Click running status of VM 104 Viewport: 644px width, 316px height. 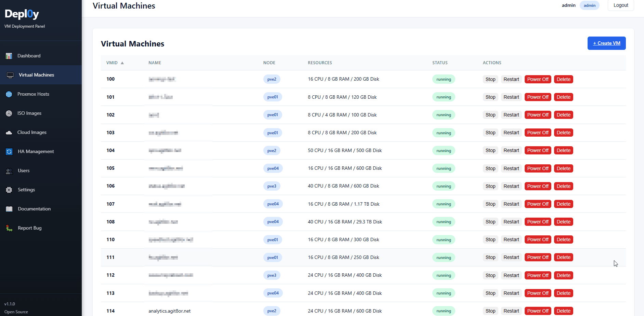pyautogui.click(x=444, y=151)
